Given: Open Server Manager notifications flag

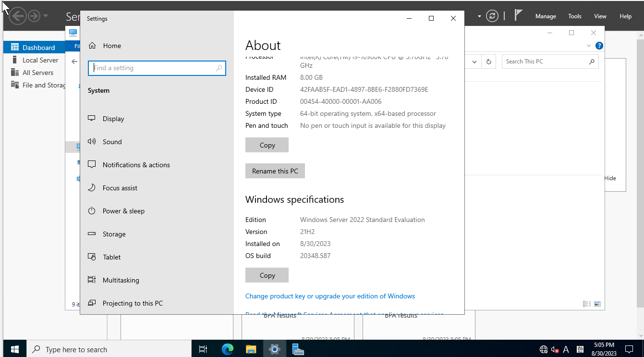Looking at the screenshot, I should point(518,15).
